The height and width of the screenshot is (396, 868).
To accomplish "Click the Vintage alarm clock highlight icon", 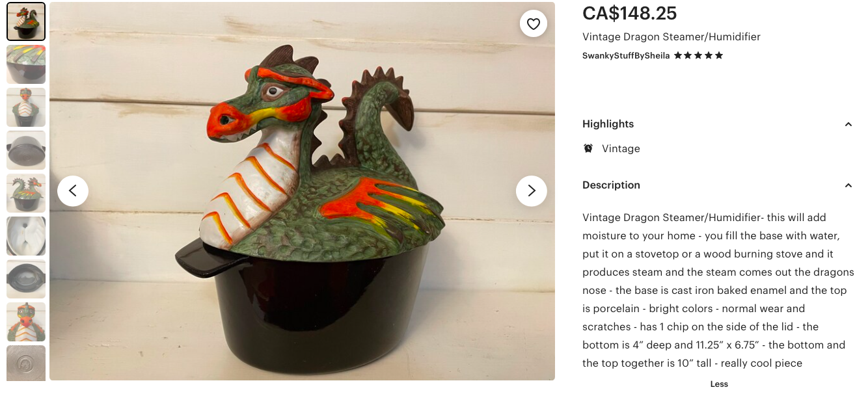I will point(588,148).
